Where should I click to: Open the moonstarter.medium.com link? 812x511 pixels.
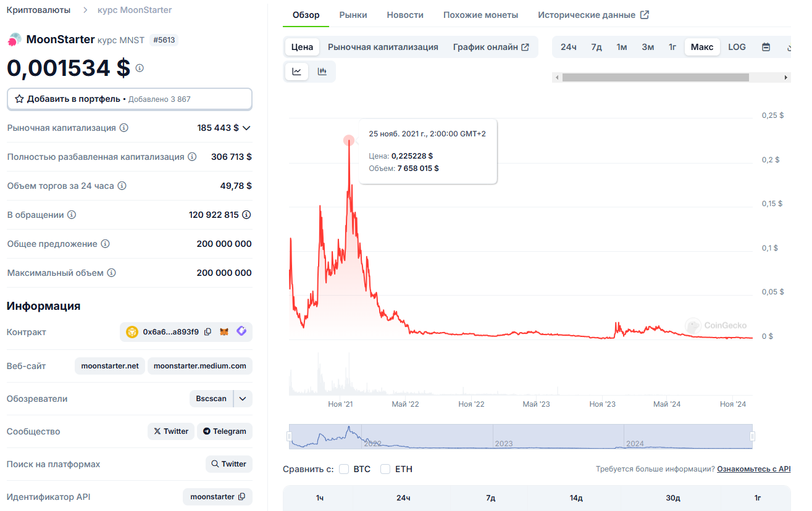[x=200, y=366]
